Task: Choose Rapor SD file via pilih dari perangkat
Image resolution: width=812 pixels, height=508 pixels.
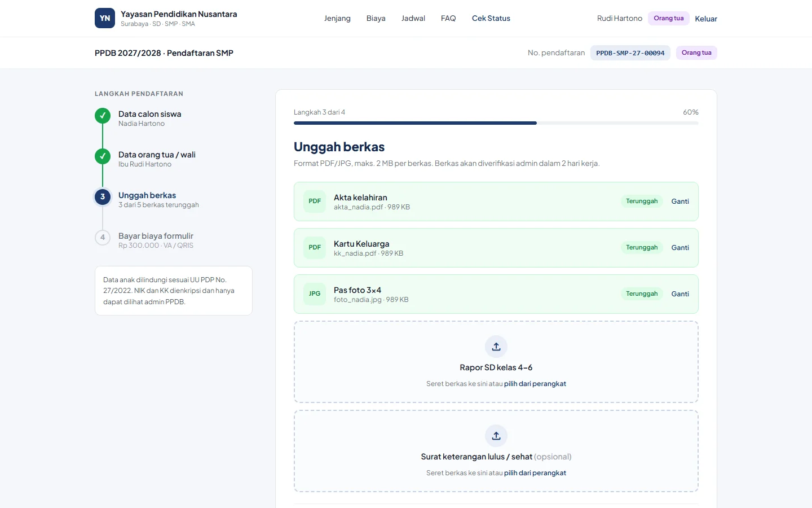Action: 535,384
